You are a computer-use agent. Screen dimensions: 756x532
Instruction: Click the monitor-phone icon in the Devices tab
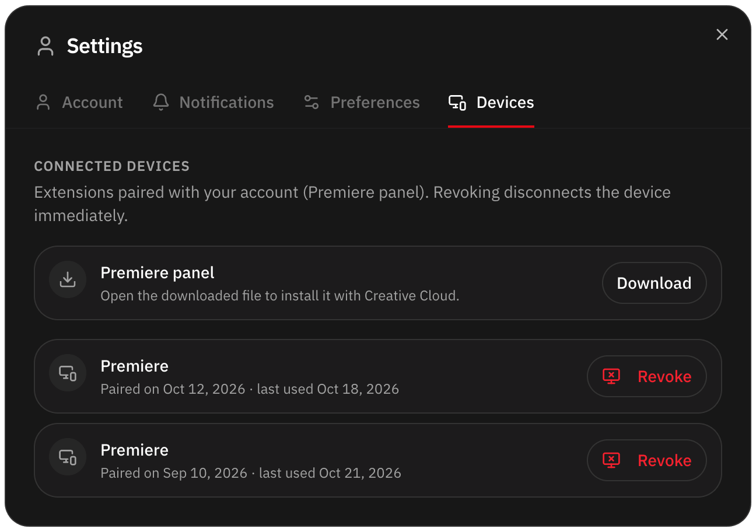(x=457, y=103)
